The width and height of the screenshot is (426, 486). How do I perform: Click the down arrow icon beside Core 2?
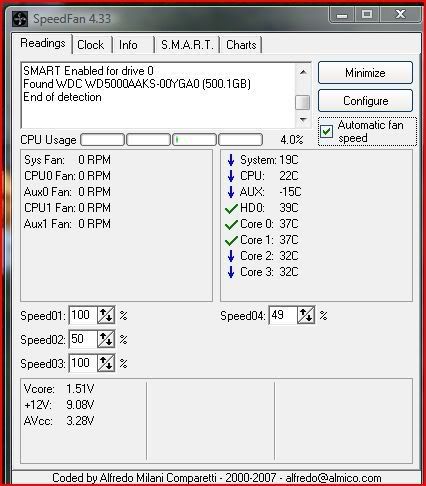pyautogui.click(x=231, y=256)
